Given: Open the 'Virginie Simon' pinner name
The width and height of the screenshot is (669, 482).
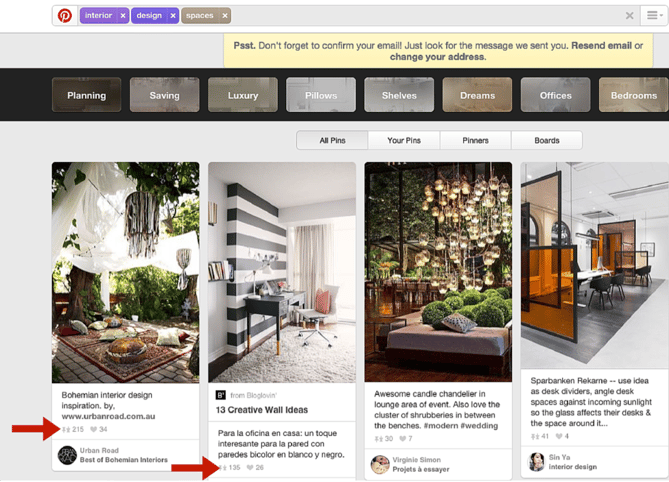Looking at the screenshot, I should pyautogui.click(x=417, y=460).
